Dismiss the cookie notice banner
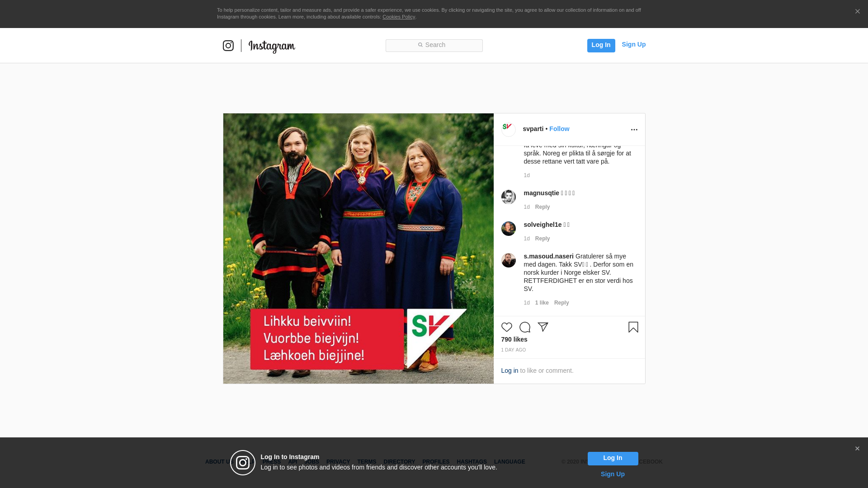Image resolution: width=868 pixels, height=488 pixels. pyautogui.click(x=857, y=12)
